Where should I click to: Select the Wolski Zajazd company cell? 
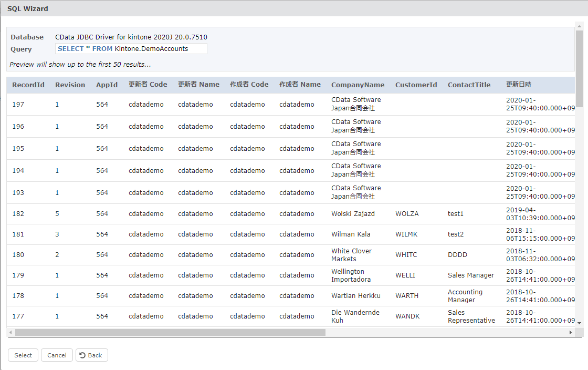click(353, 214)
